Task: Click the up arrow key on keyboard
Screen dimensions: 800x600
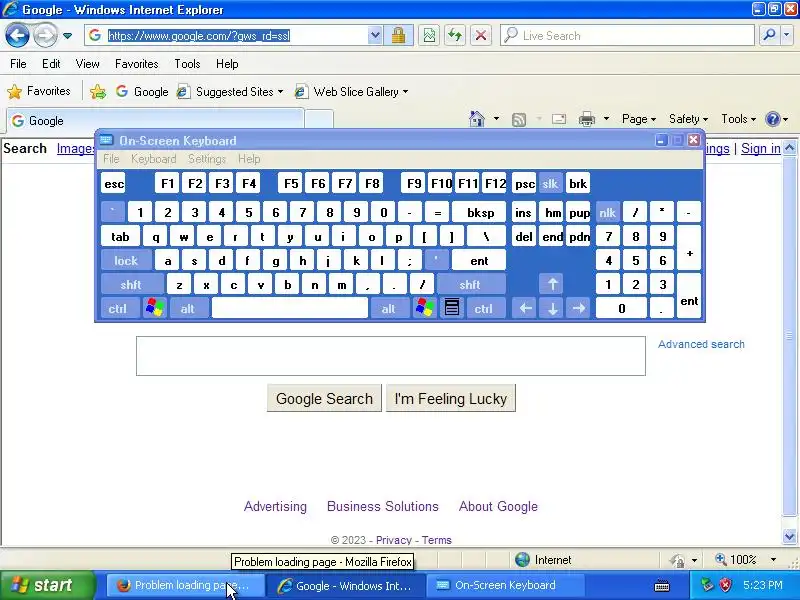Action: point(552,284)
